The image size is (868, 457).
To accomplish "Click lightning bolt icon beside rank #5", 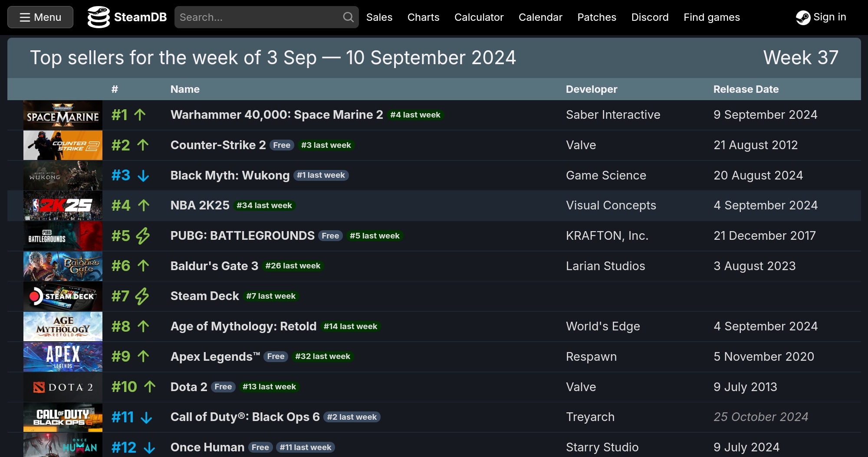I will [x=143, y=236].
